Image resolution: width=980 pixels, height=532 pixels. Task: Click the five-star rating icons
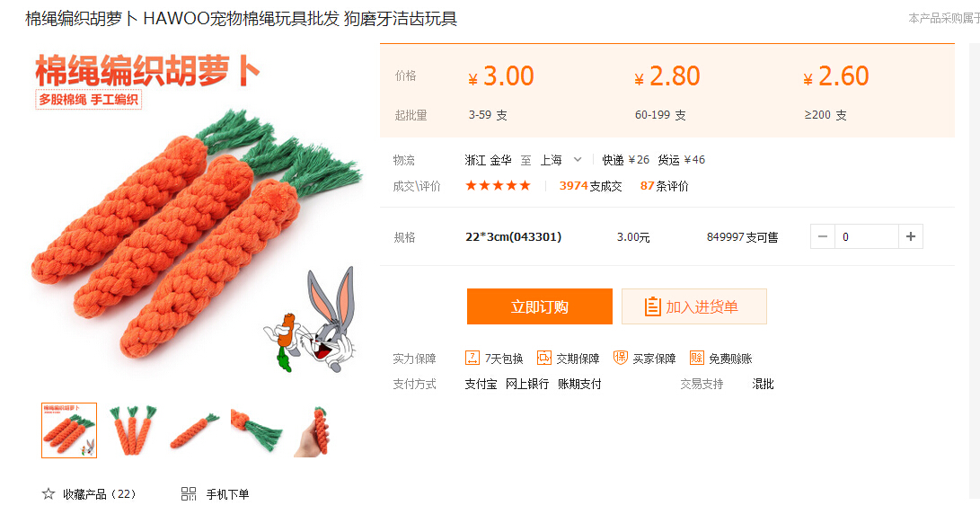(x=499, y=186)
